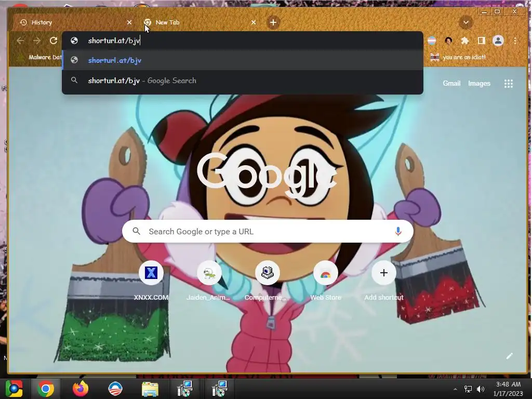Show hidden system tray icons

coord(455,389)
